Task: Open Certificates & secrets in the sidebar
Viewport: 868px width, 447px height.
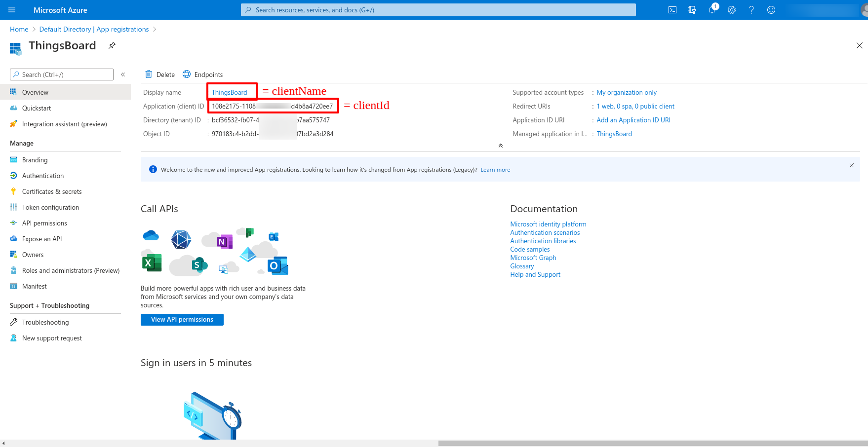Action: pos(52,191)
